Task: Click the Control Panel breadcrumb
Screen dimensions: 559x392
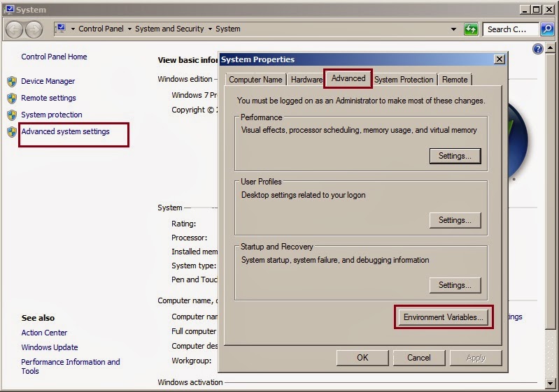Action: pyautogui.click(x=101, y=29)
